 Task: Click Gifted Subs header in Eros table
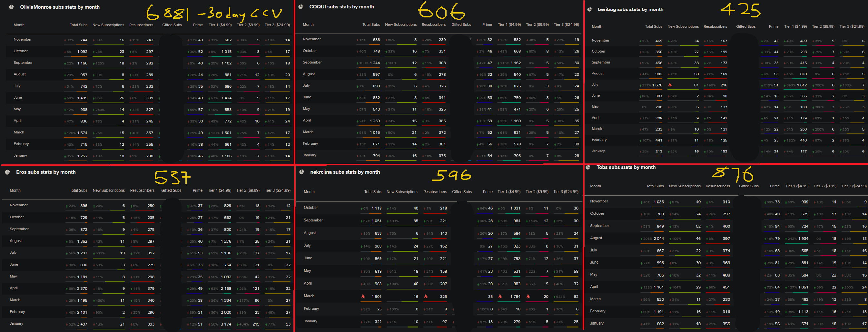click(171, 190)
